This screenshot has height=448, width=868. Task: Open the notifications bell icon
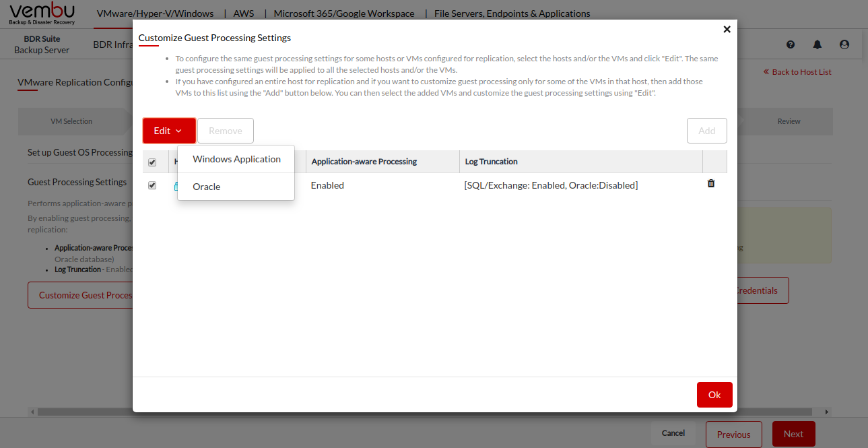pyautogui.click(x=817, y=44)
